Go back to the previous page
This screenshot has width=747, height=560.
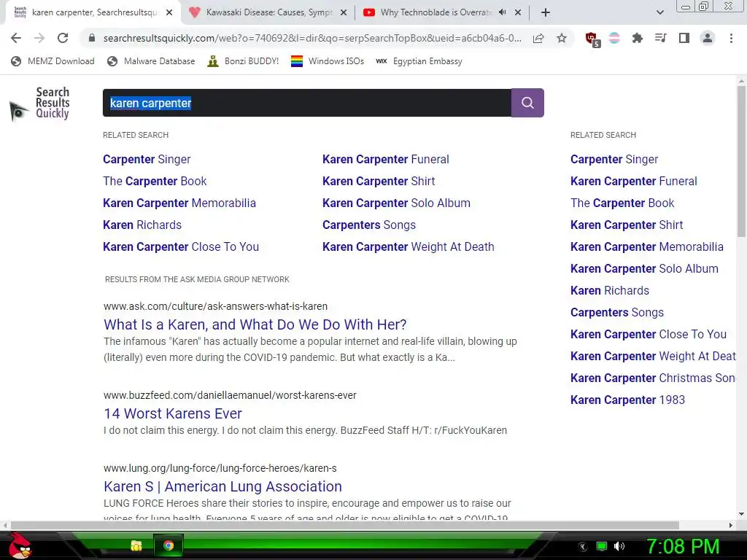point(16,38)
